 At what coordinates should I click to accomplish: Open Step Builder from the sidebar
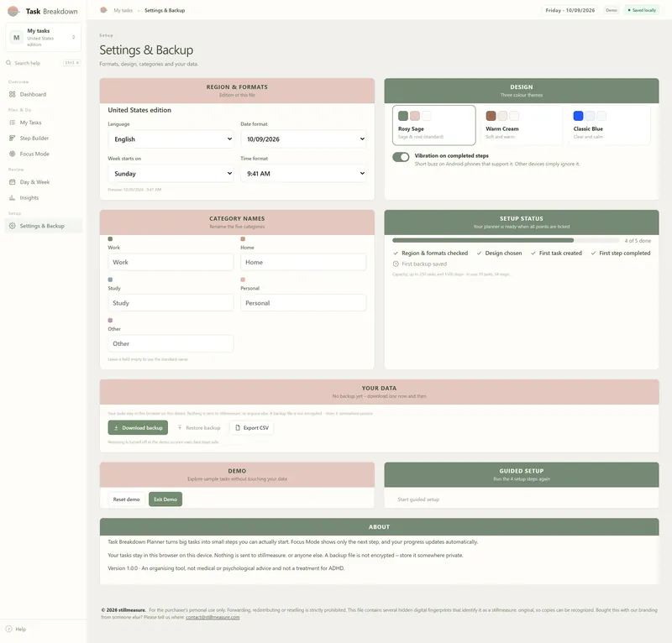pos(43,138)
